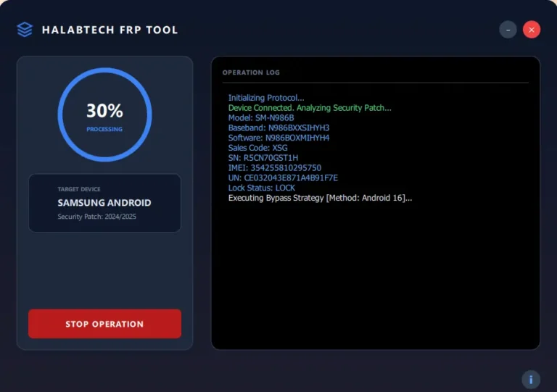This screenshot has height=392, width=557.
Task: Click the 'UN: CE032043E871A4B91F7E' log entry
Action: (x=283, y=178)
